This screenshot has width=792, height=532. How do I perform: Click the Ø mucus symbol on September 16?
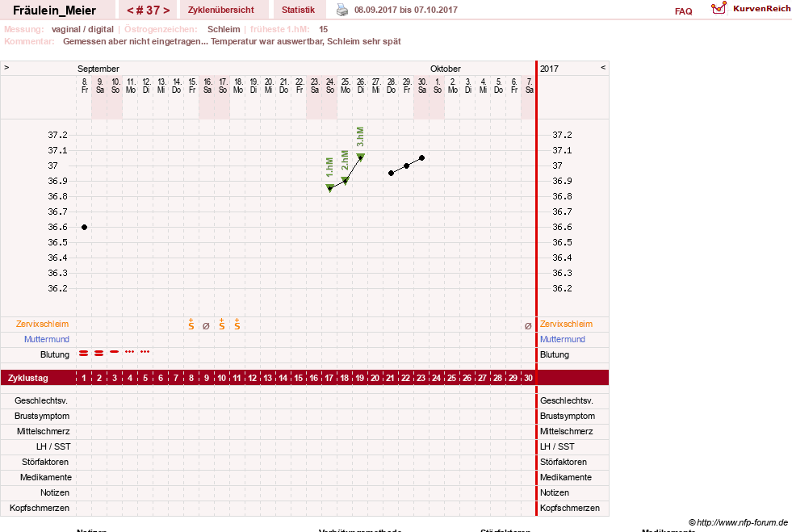[206, 326]
